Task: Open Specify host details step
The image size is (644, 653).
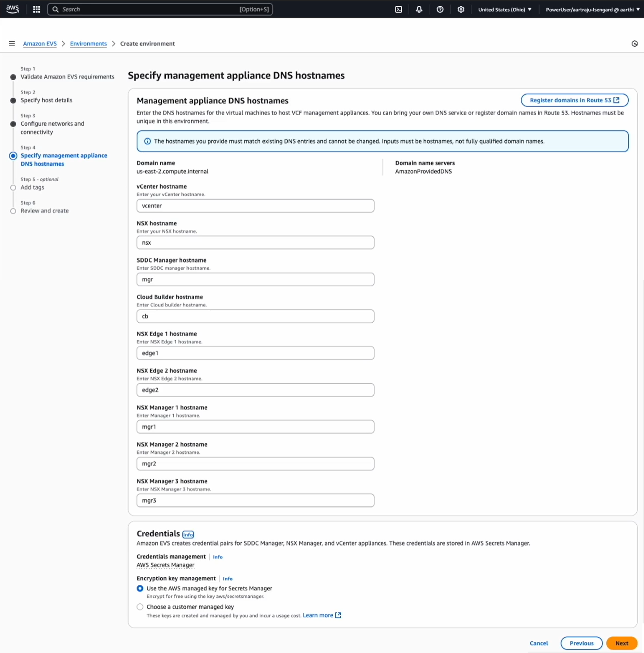Action: (x=46, y=100)
